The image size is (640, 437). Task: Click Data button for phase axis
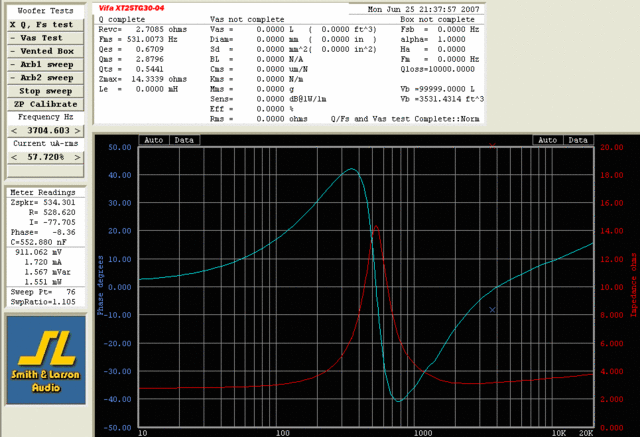(x=184, y=140)
